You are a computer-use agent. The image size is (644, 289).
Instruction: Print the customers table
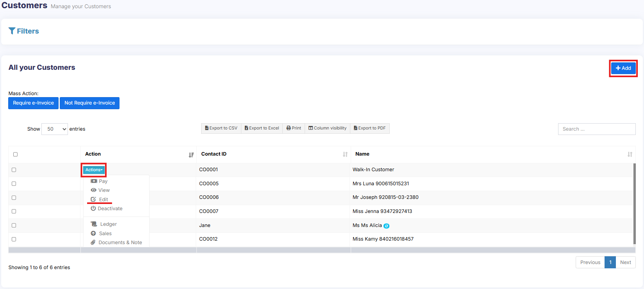point(294,128)
